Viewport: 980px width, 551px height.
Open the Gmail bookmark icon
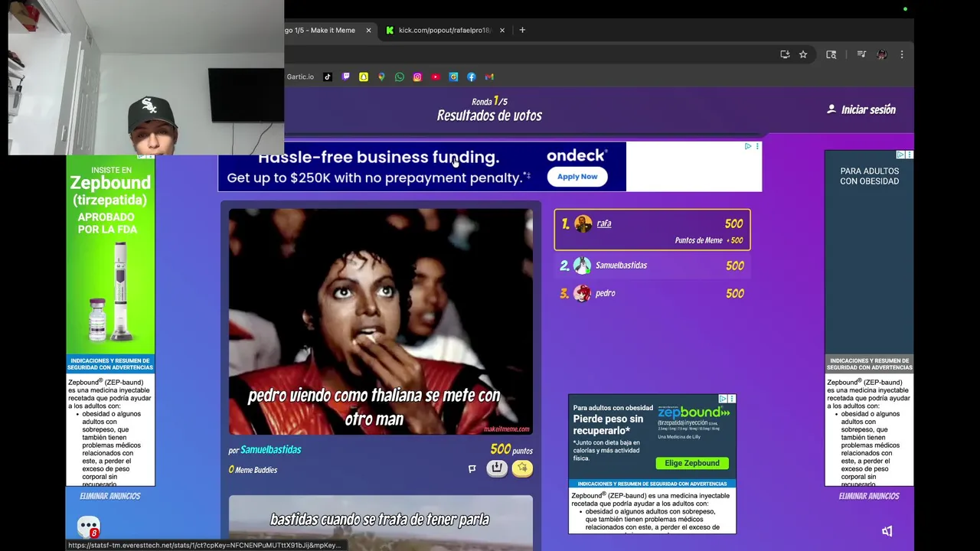tap(489, 77)
